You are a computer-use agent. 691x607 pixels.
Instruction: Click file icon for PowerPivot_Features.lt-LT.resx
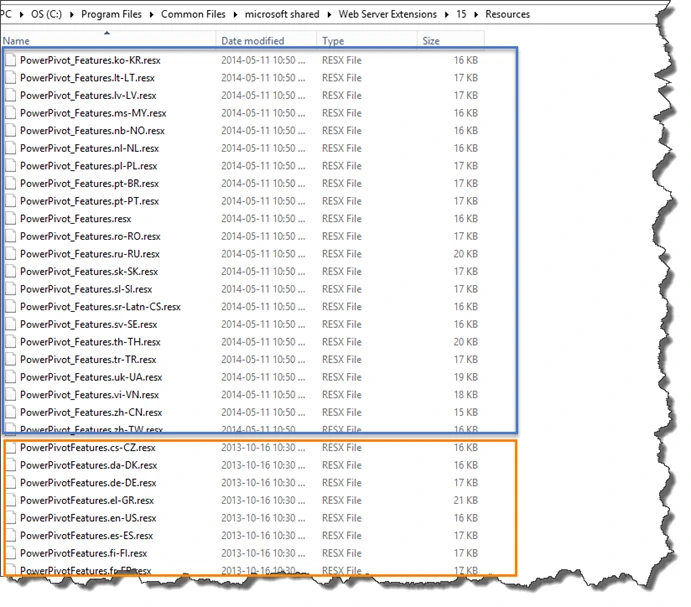[x=11, y=78]
